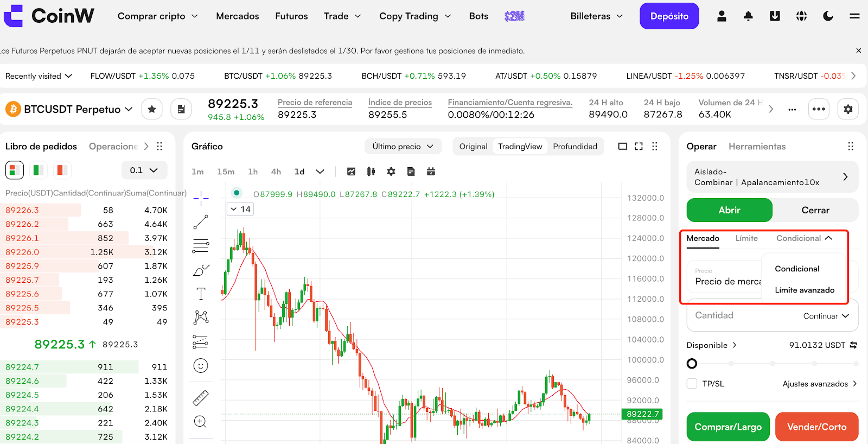The width and height of the screenshot is (868, 444).
Task: Open the chart settings gear icon
Action: 391,172
